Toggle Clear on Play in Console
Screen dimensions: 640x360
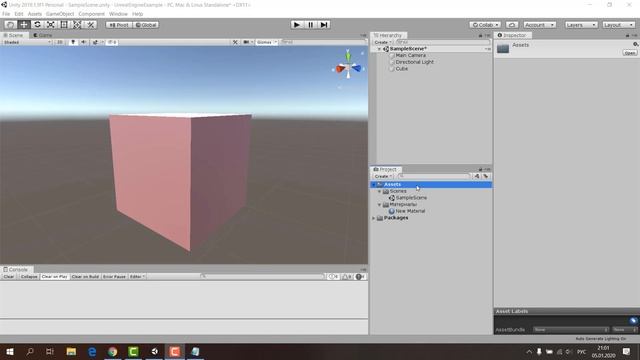click(54, 277)
